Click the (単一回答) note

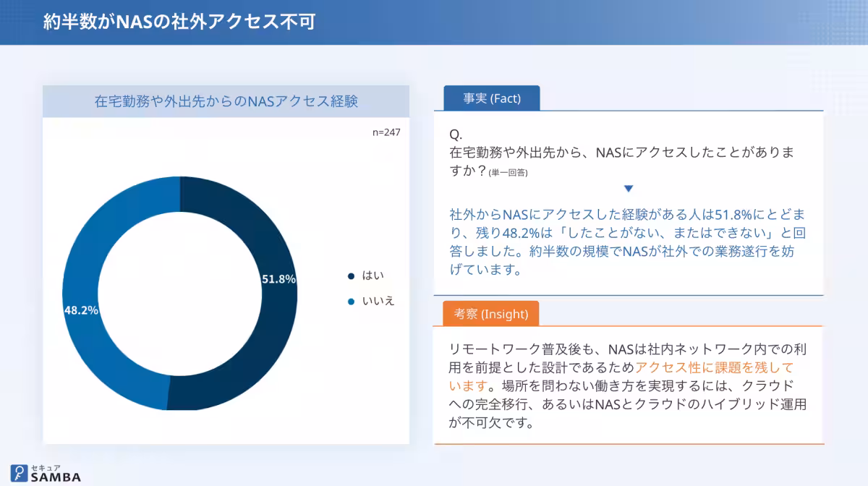pyautogui.click(x=508, y=173)
